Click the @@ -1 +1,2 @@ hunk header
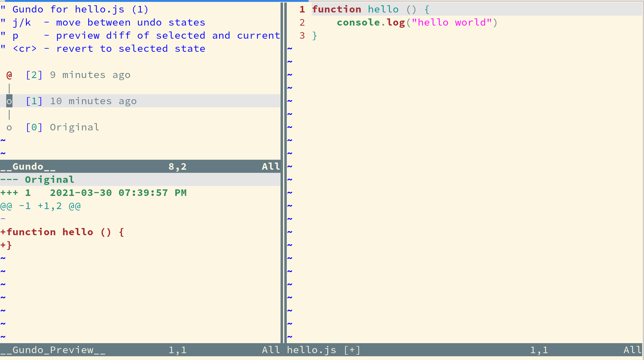This screenshot has width=644, height=360. tap(41, 206)
